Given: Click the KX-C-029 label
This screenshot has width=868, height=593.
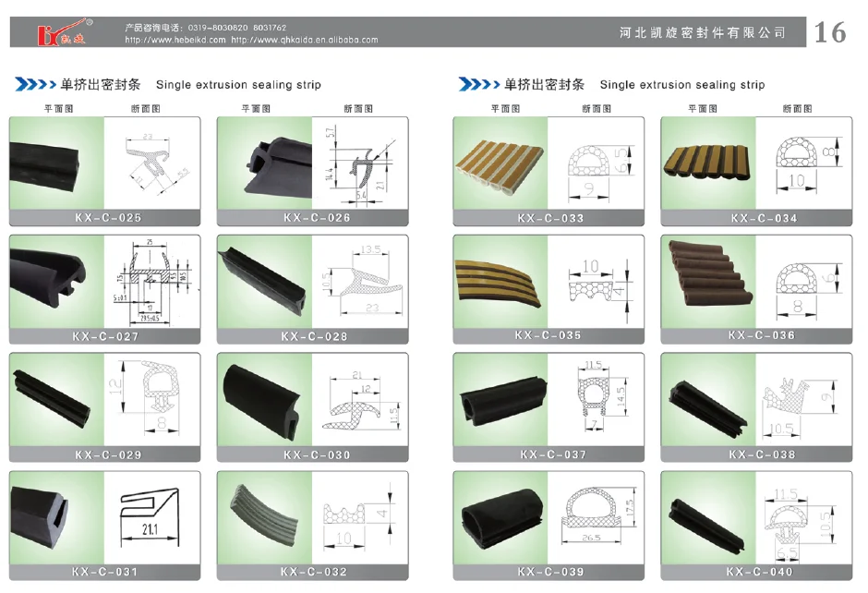Looking at the screenshot, I should point(109,454).
